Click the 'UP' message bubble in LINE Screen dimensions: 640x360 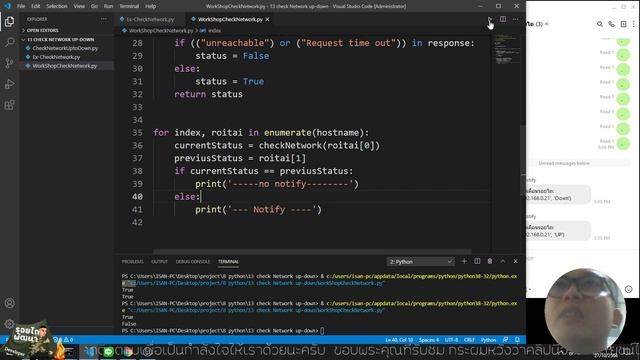(558, 231)
